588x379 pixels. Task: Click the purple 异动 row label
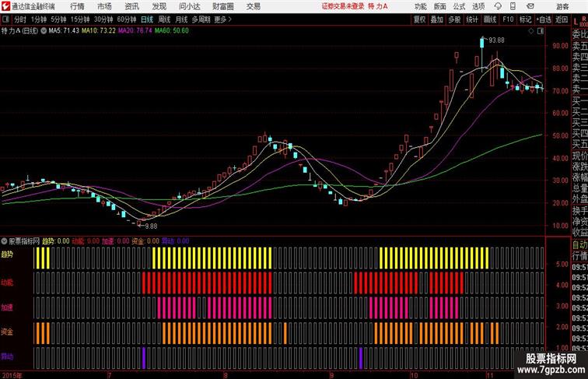click(7, 356)
